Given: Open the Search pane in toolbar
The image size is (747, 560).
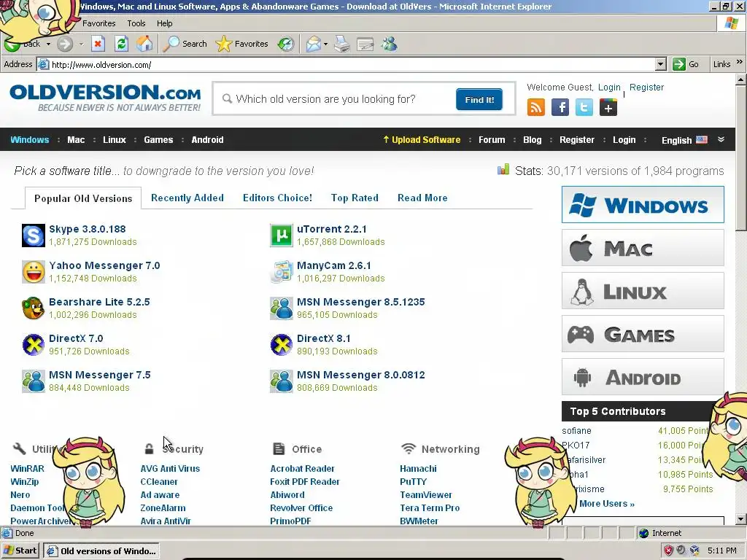Looking at the screenshot, I should 185,44.
